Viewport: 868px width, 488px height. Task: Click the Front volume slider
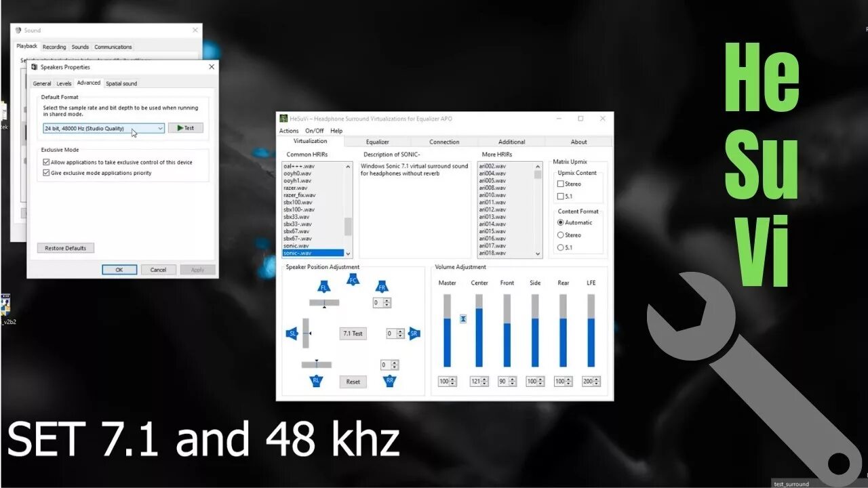tap(507, 331)
